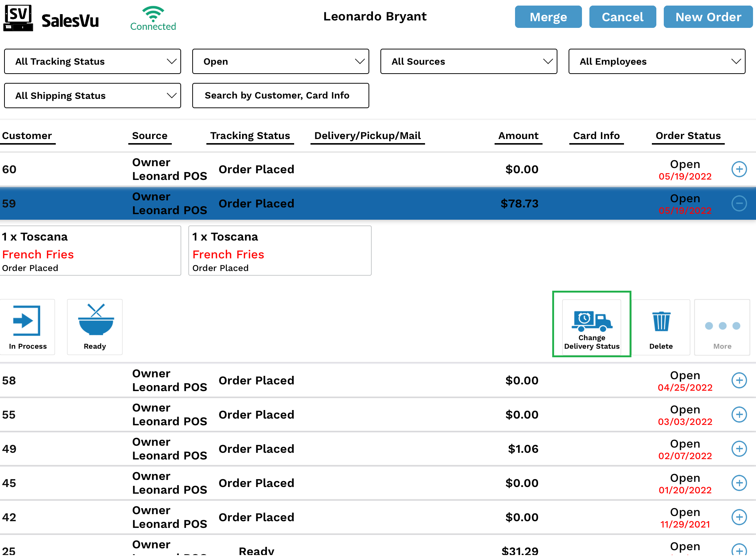Click the New Order button

pos(708,17)
